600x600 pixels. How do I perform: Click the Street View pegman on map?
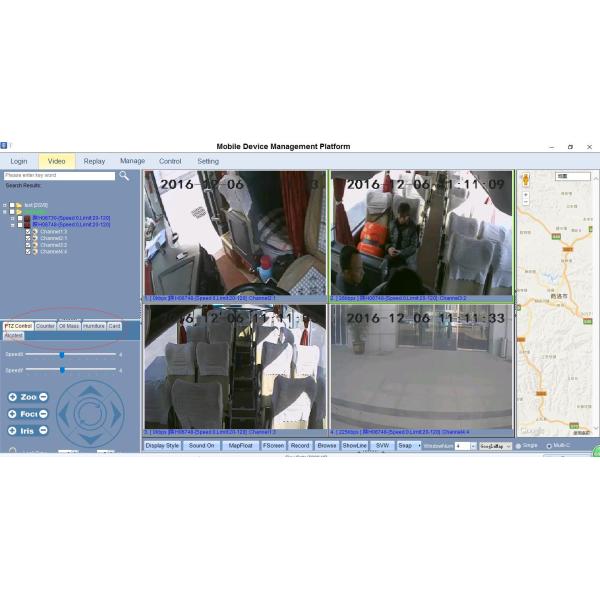tap(525, 180)
